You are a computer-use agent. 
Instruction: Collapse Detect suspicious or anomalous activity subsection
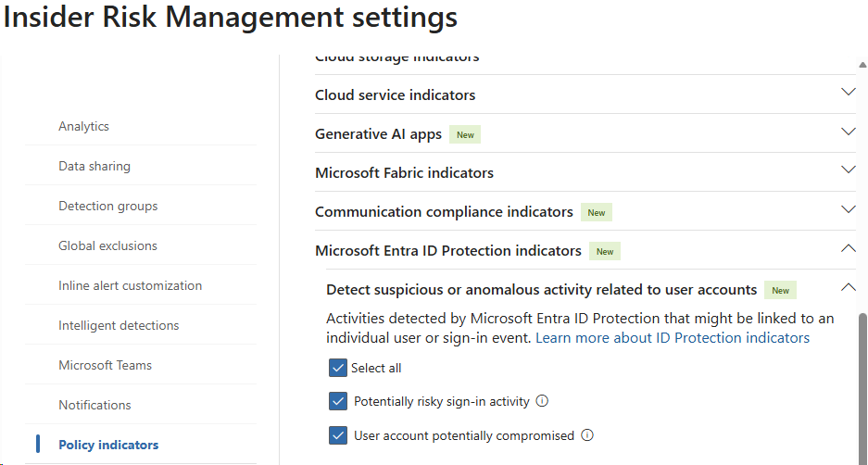click(848, 287)
